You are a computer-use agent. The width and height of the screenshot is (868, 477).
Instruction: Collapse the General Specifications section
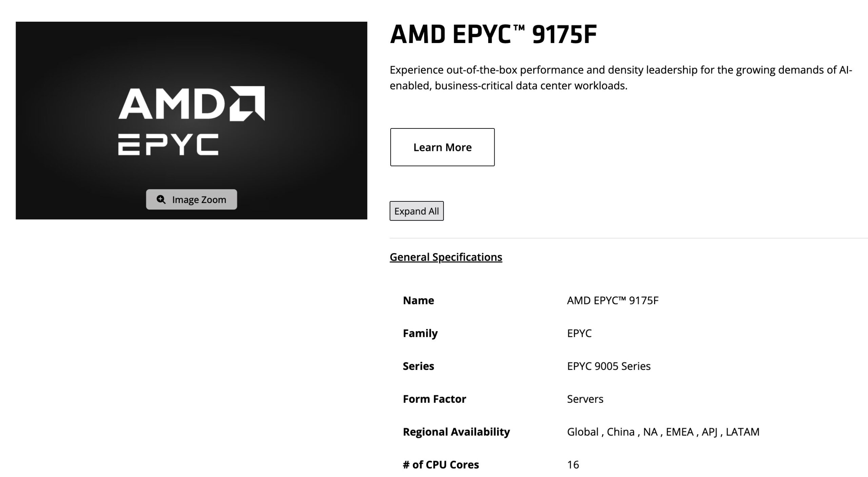pos(446,257)
